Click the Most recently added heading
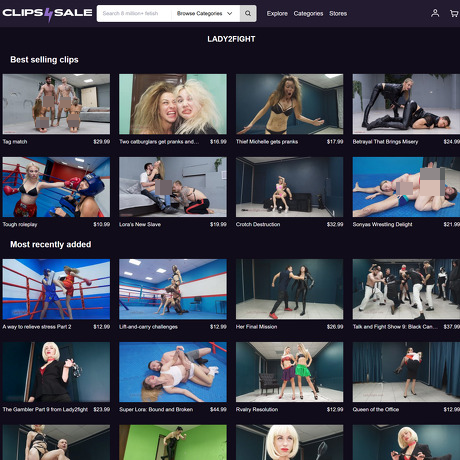 pos(51,244)
